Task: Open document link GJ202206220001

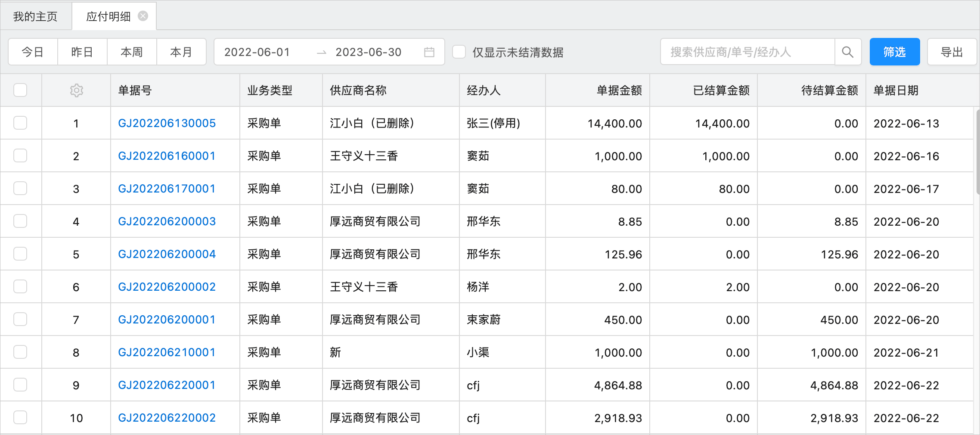Action: [167, 385]
